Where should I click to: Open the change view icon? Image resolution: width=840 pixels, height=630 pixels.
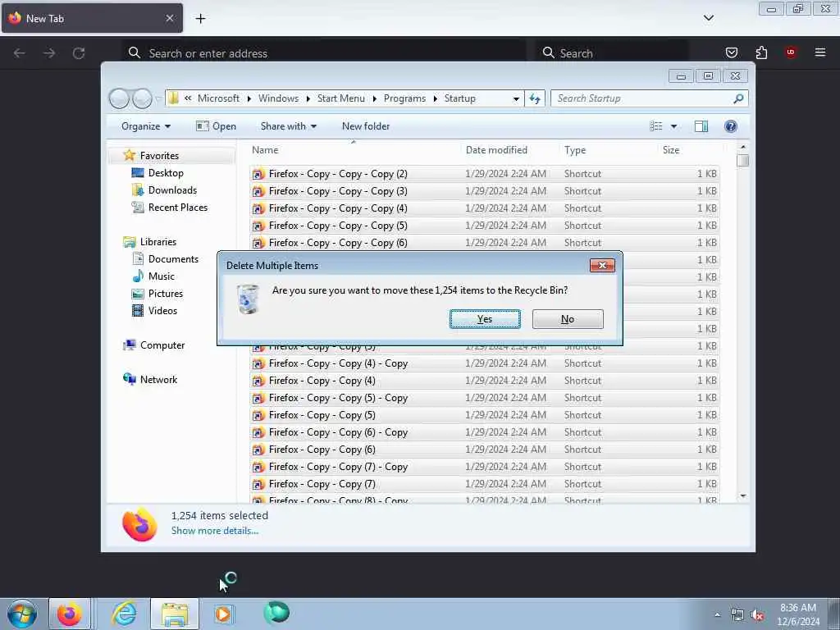coord(655,126)
